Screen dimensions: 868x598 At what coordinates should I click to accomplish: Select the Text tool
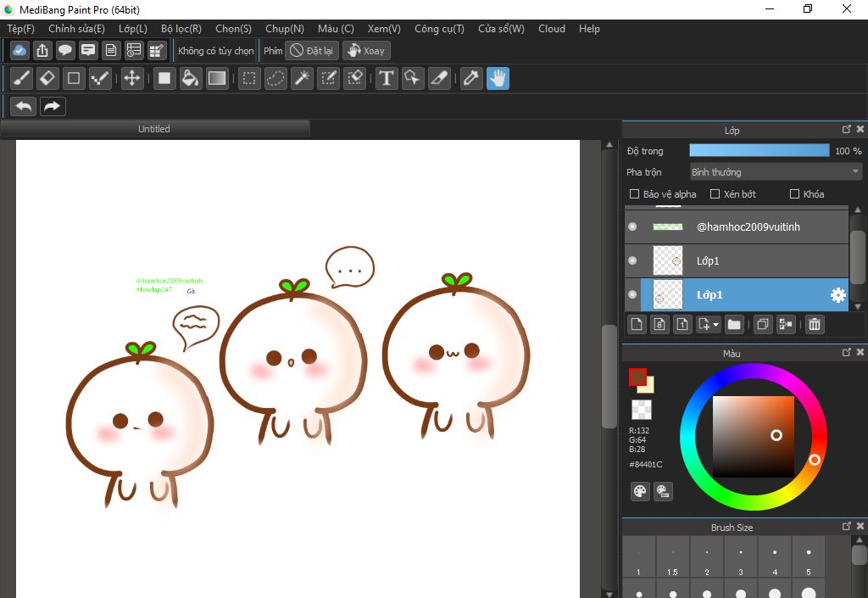coord(387,78)
